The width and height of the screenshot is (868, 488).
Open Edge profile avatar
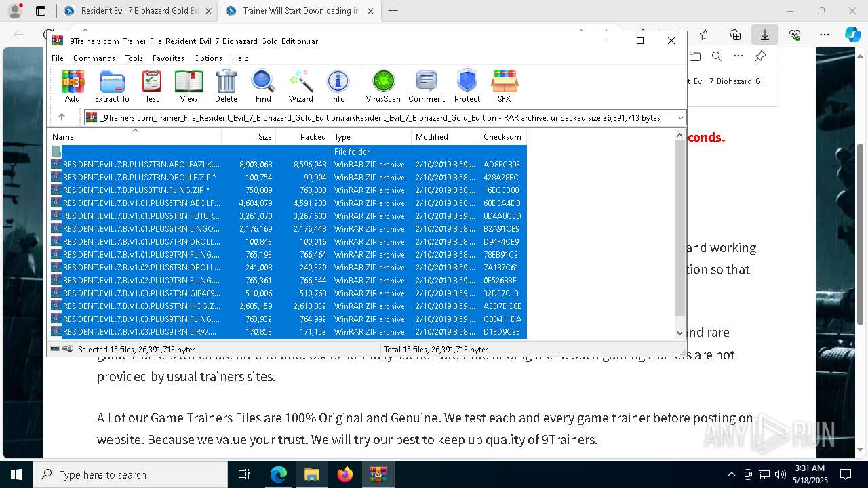[x=15, y=11]
